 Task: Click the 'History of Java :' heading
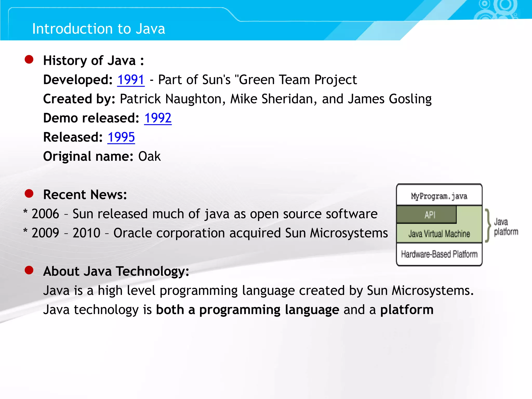94,61
